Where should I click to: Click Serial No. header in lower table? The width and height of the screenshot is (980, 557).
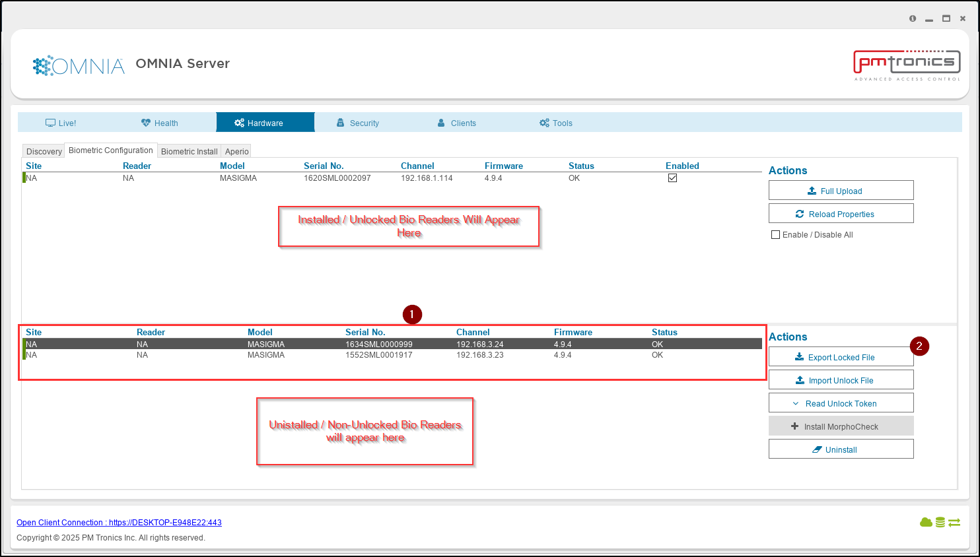[x=365, y=332]
